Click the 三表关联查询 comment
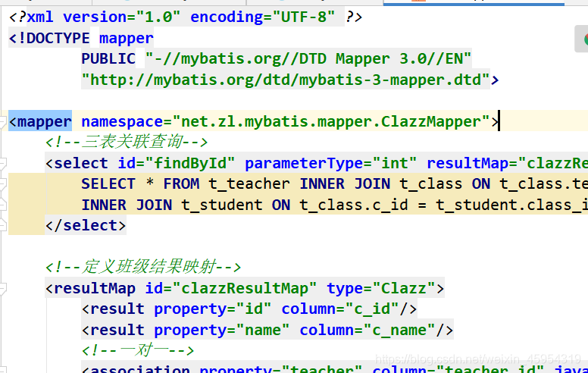Image resolution: width=588 pixels, height=373 pixels. tap(127, 143)
